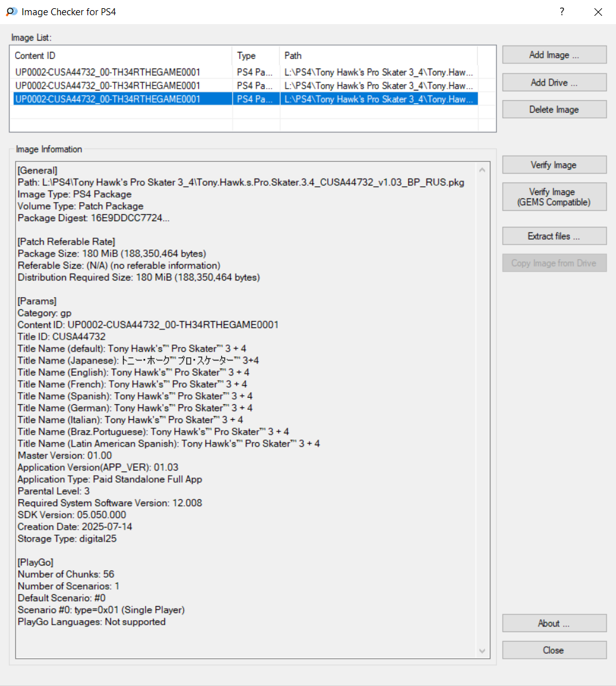Click the 'Number of Chunks: 56' line
616x686 pixels.
(x=66, y=574)
